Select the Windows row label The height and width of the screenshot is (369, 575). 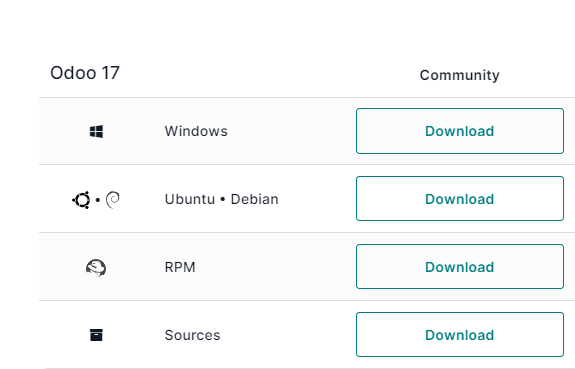[x=196, y=131]
